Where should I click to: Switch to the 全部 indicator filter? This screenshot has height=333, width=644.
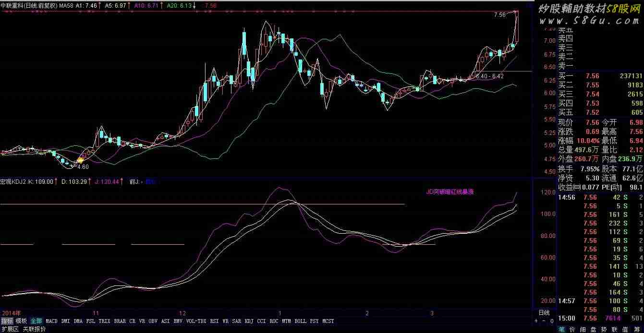[x=36, y=321]
